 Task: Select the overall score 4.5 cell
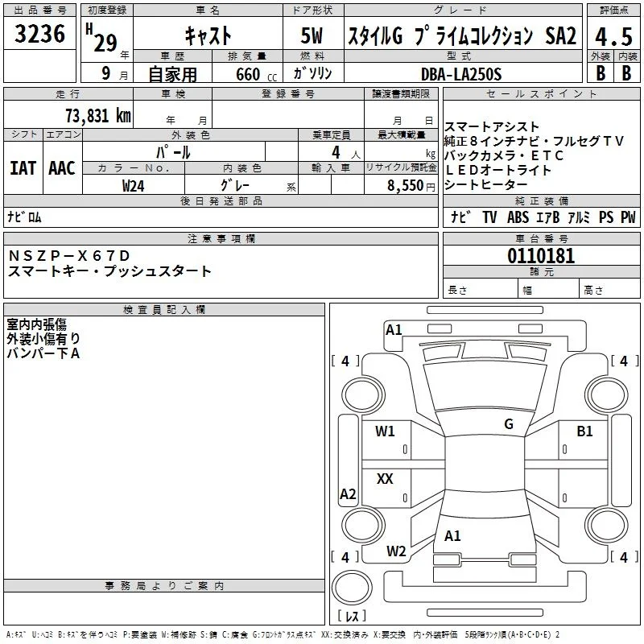click(613, 36)
